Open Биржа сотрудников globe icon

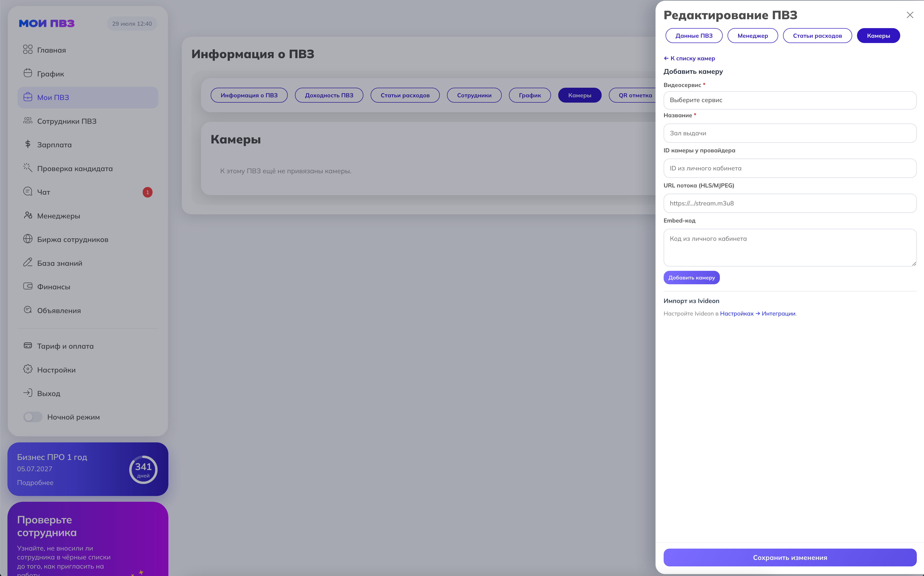[x=28, y=239]
